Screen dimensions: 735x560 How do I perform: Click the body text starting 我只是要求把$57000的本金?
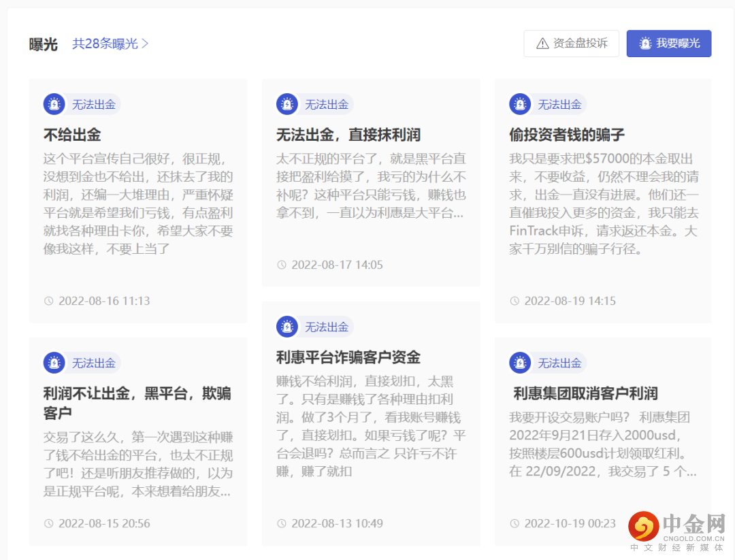[604, 204]
